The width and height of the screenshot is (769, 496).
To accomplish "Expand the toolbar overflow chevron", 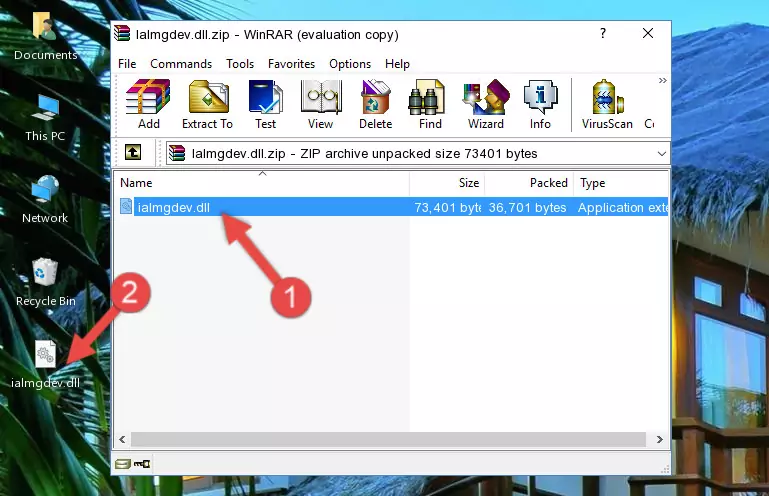I will point(663,80).
